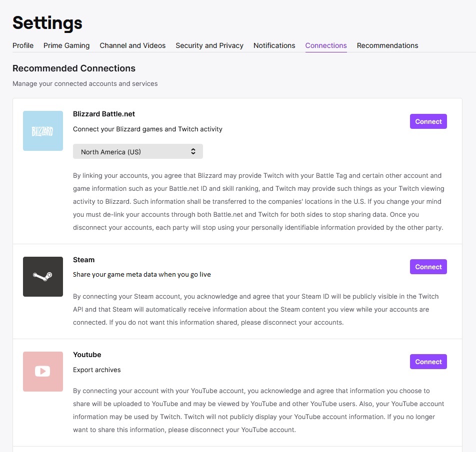Image resolution: width=476 pixels, height=452 pixels.
Task: Open Security and Privacy settings tab
Action: pos(209,45)
